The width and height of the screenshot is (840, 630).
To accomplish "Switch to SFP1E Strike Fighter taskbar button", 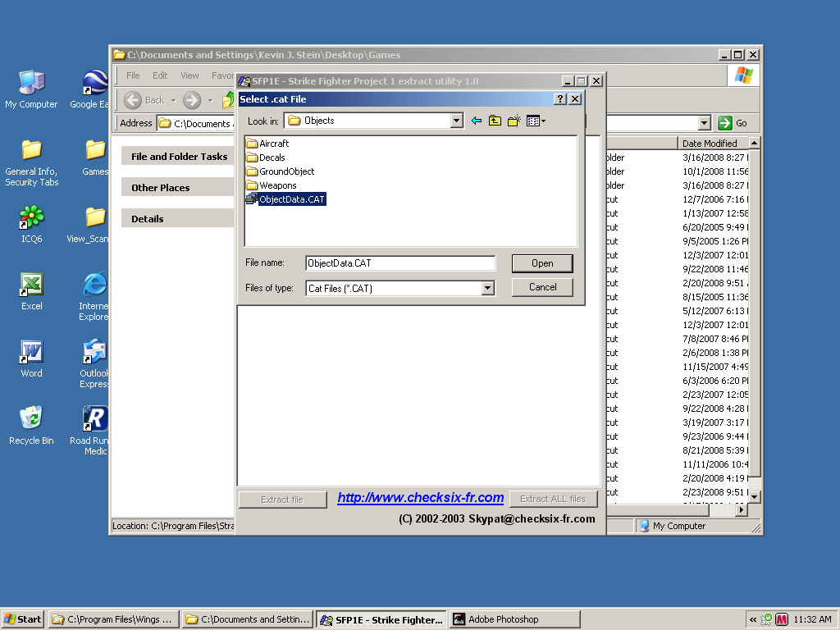I will [x=381, y=619].
